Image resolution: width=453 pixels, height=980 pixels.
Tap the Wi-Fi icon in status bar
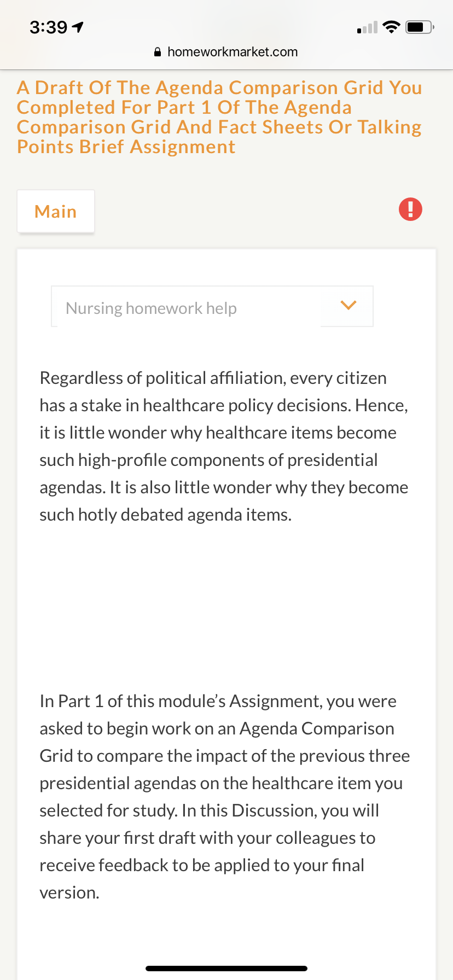(x=391, y=27)
